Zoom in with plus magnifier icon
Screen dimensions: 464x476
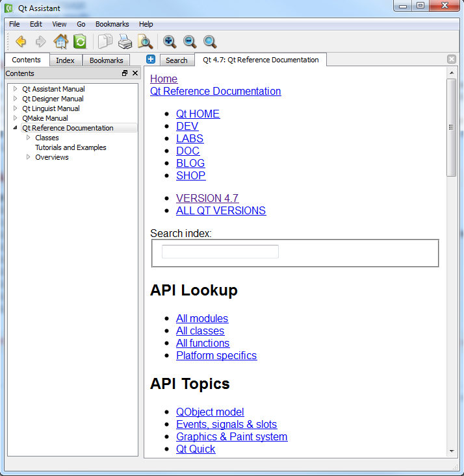tap(169, 42)
